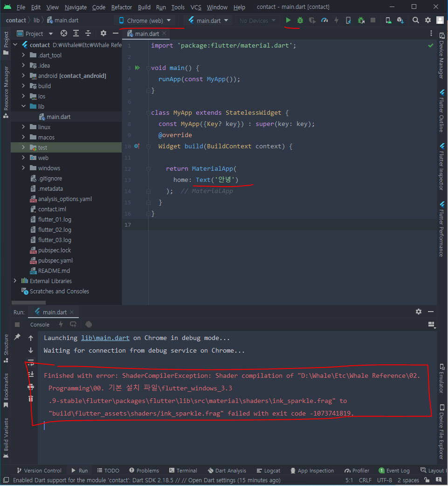448x486 pixels.
Task: Collapse the contact project root
Action: [15, 45]
